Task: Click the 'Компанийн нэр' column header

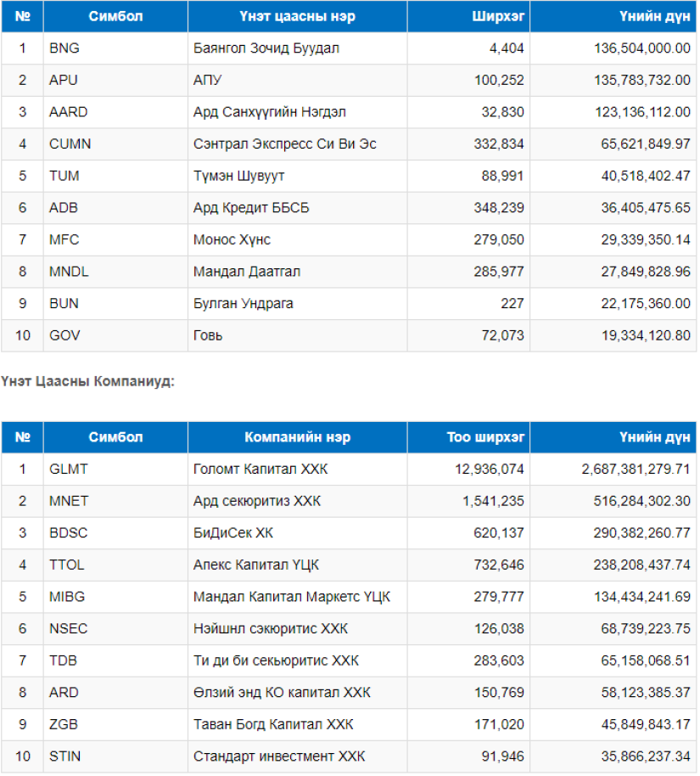Action: (x=297, y=437)
